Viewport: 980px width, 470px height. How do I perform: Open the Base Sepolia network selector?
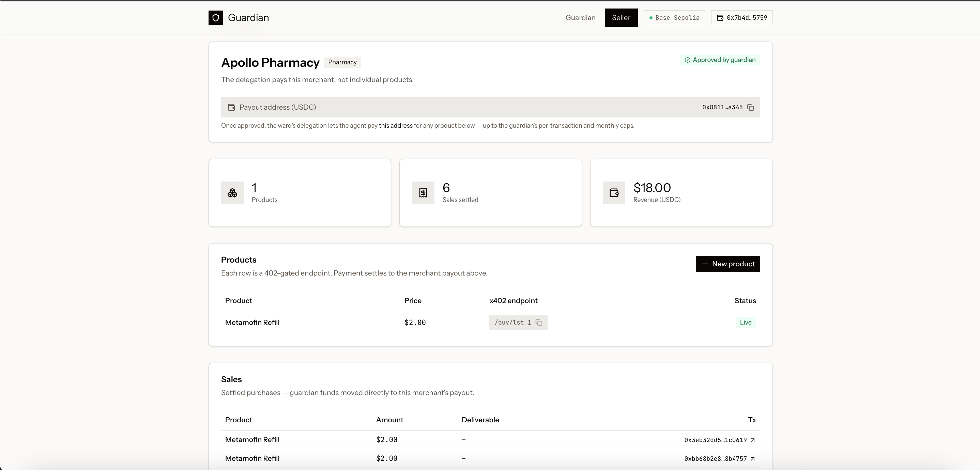(x=674, y=18)
